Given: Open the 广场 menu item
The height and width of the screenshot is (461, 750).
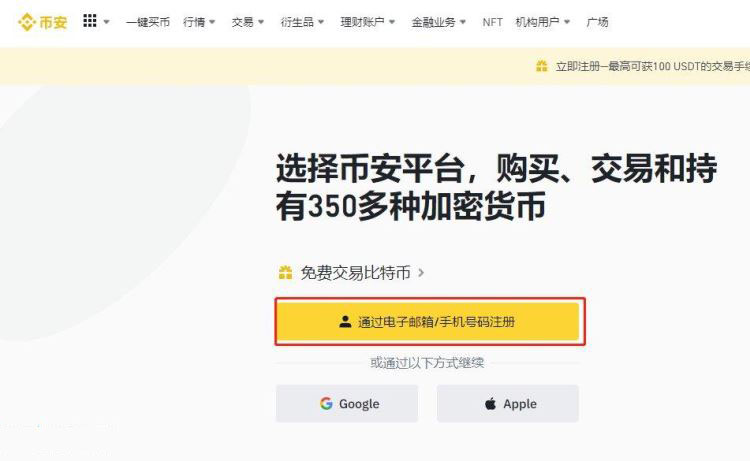Looking at the screenshot, I should coord(597,22).
